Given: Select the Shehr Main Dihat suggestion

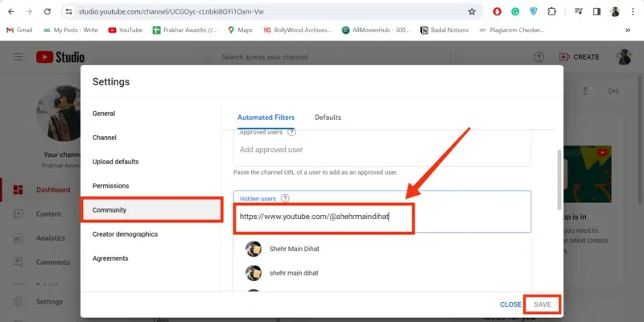Looking at the screenshot, I should pos(382,249).
